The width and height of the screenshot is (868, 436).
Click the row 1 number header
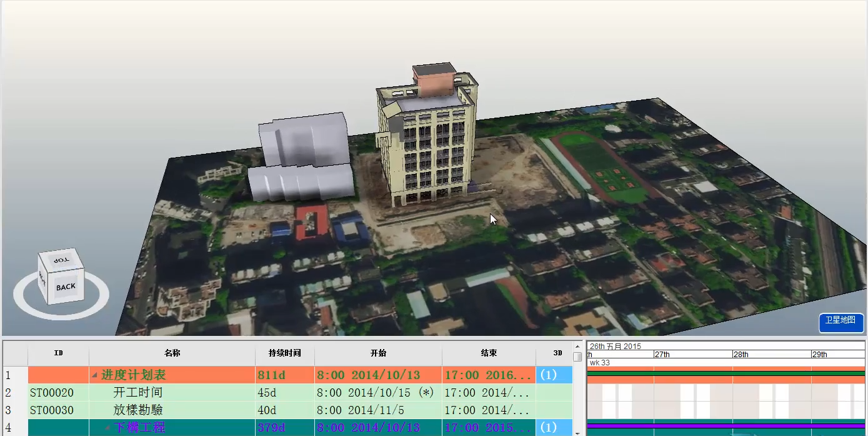click(15, 375)
